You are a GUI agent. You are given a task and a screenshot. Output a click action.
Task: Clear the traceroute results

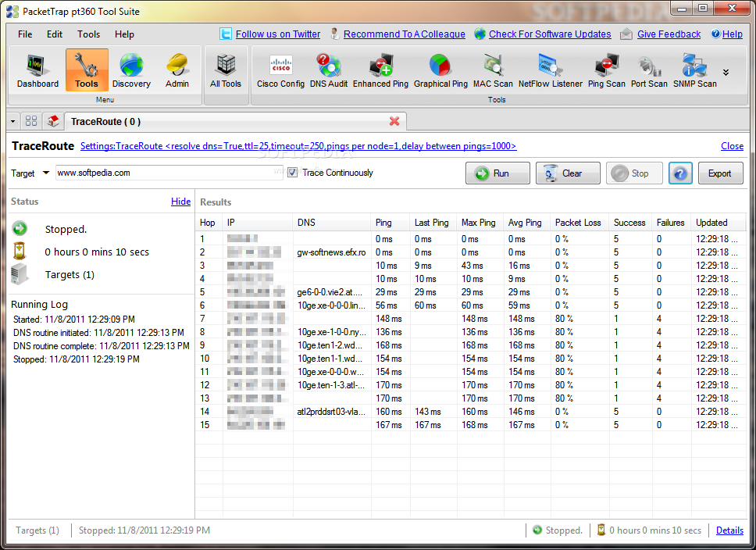[x=568, y=173]
